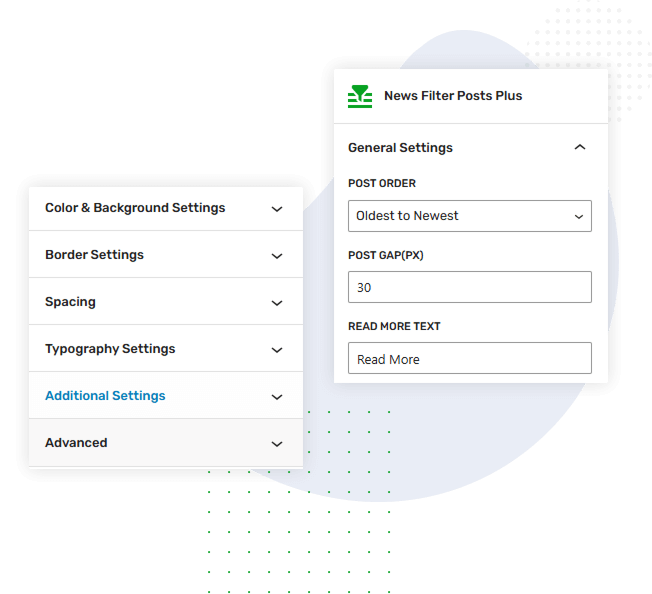Image resolution: width=652 pixels, height=594 pixels.
Task: Click the chevron arrow beside Border Settings
Action: [277, 256]
